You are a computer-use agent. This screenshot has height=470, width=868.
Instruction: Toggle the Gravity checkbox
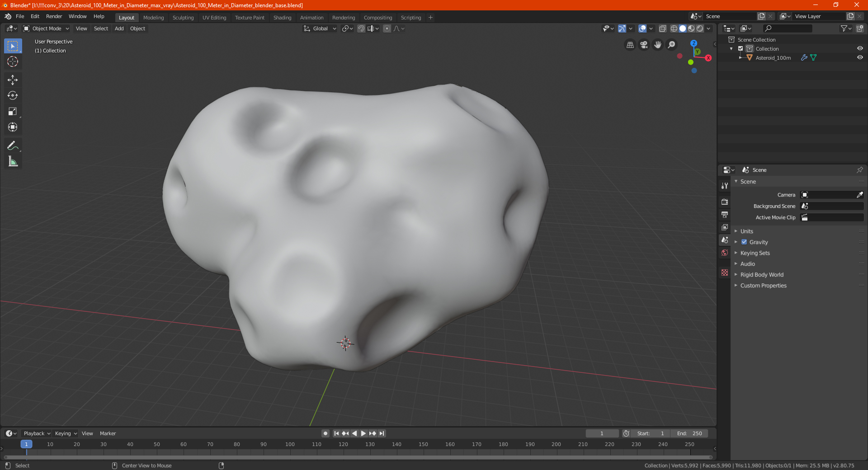744,242
